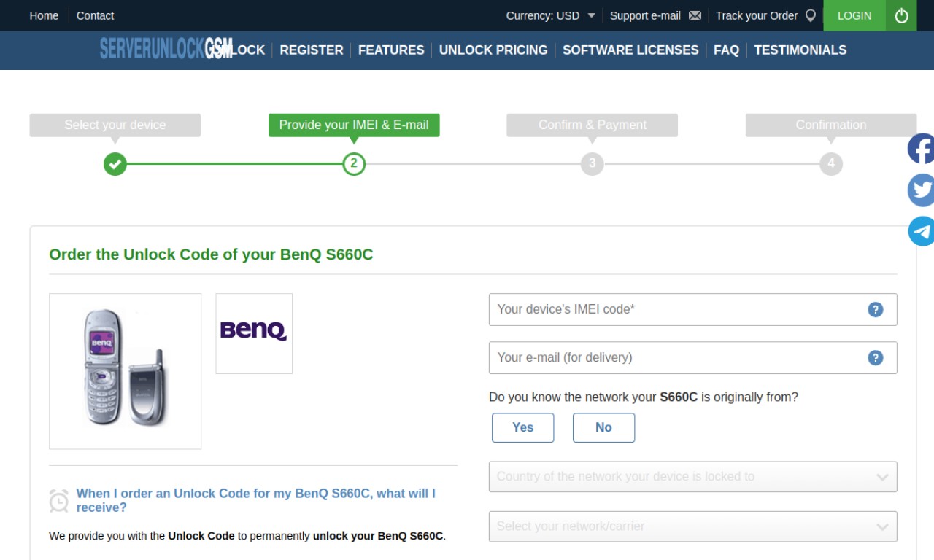Expand the country of network dropdown
Image resolution: width=934 pixels, height=560 pixels.
click(x=692, y=477)
